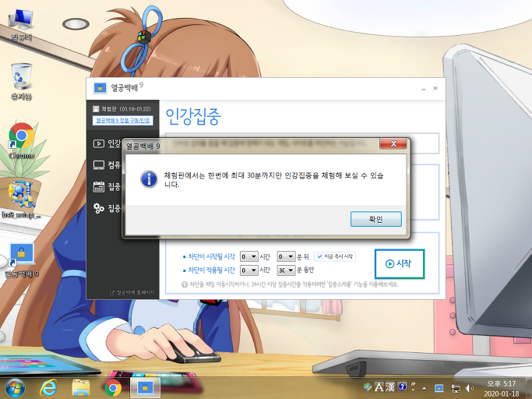Close the 열공백배 main window

tap(435, 88)
